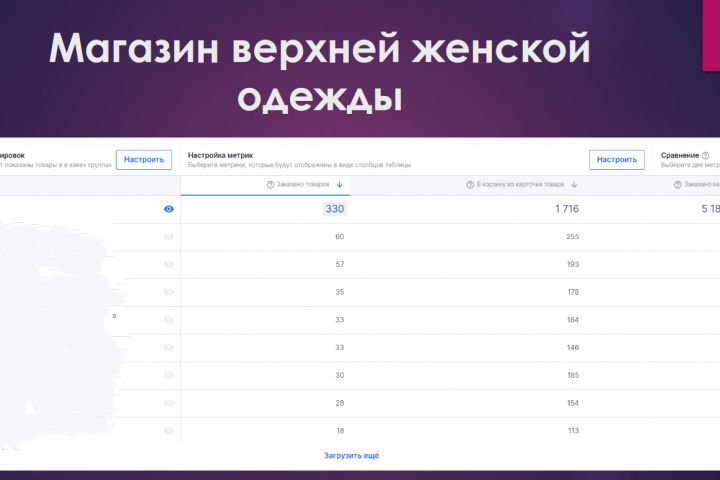Click help icon of cut-off Заказано на column
The image size is (720, 480).
[677, 185]
